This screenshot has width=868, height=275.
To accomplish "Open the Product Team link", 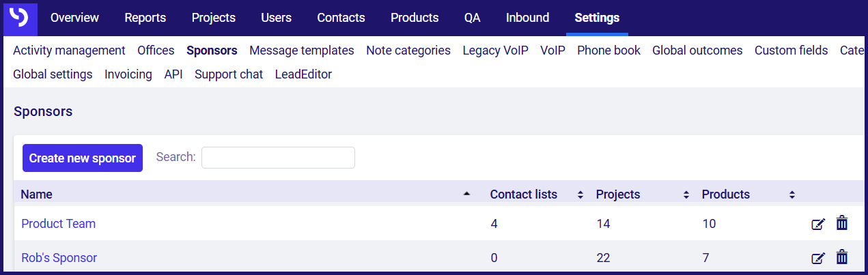I will pyautogui.click(x=59, y=224).
